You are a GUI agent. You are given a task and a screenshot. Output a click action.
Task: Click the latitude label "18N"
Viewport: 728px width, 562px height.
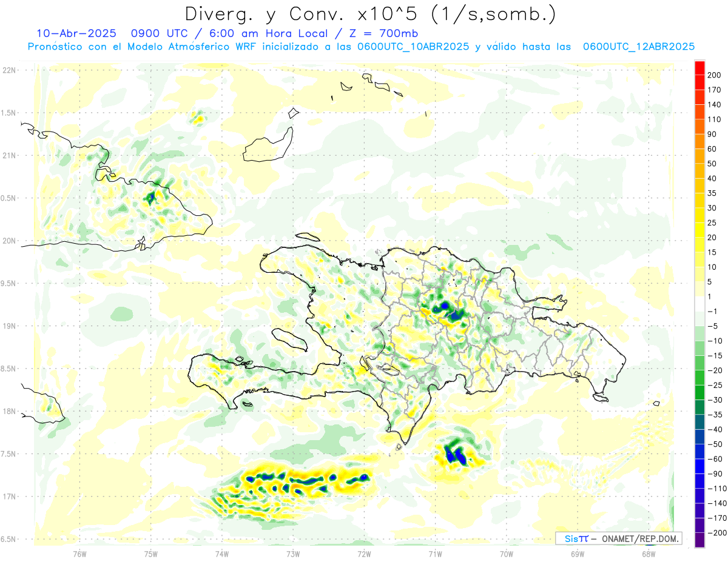click(x=8, y=412)
